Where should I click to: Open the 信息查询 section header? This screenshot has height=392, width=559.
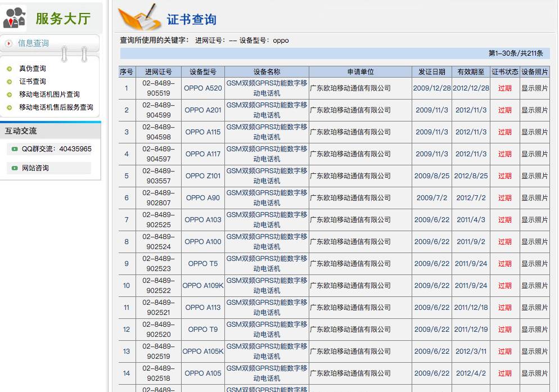tap(34, 43)
